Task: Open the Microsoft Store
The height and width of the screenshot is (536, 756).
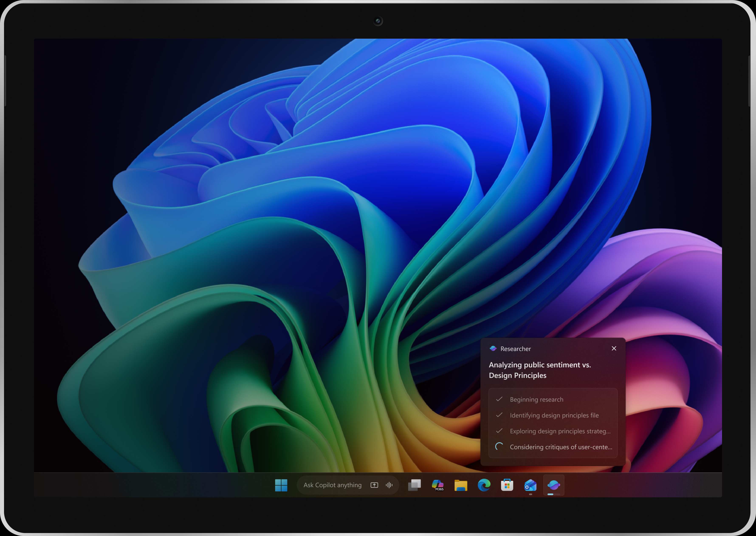Action: 507,485
